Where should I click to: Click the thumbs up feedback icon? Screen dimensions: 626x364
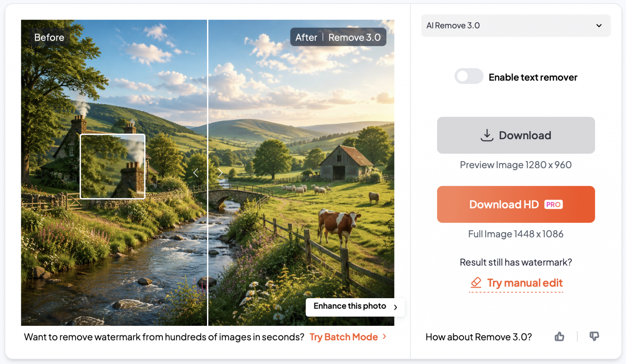(559, 337)
